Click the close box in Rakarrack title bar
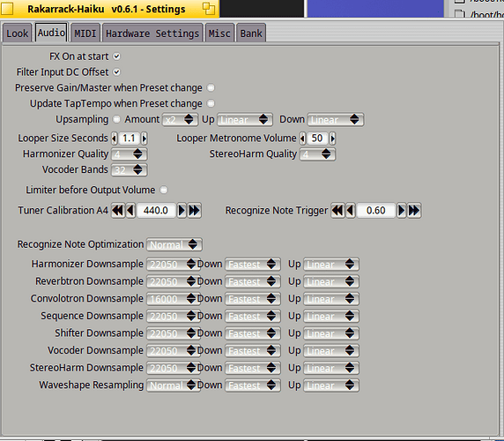504x441 pixels. (x=7, y=9)
